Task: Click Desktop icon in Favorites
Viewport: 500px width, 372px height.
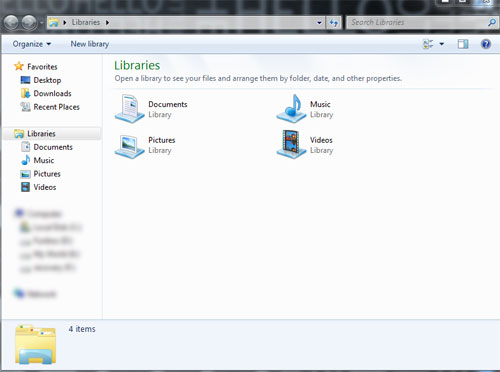Action: [x=25, y=80]
